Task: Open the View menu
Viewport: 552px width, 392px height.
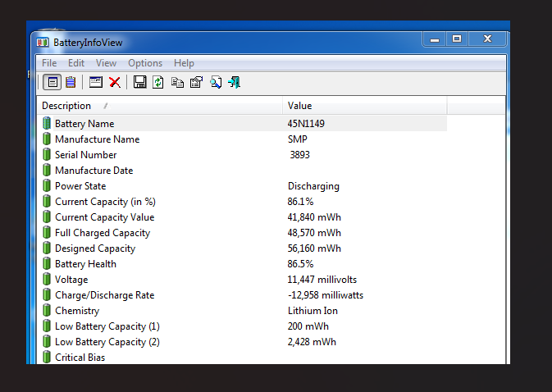Action: click(x=106, y=63)
